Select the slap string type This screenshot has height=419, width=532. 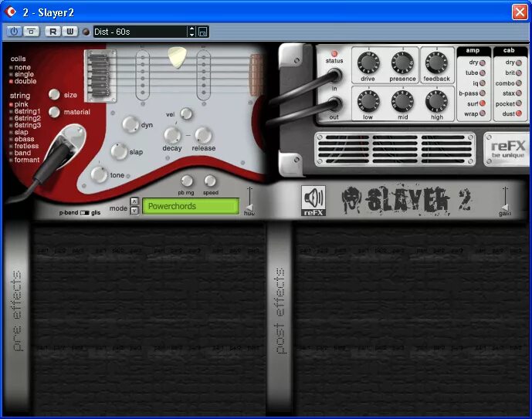(x=19, y=132)
